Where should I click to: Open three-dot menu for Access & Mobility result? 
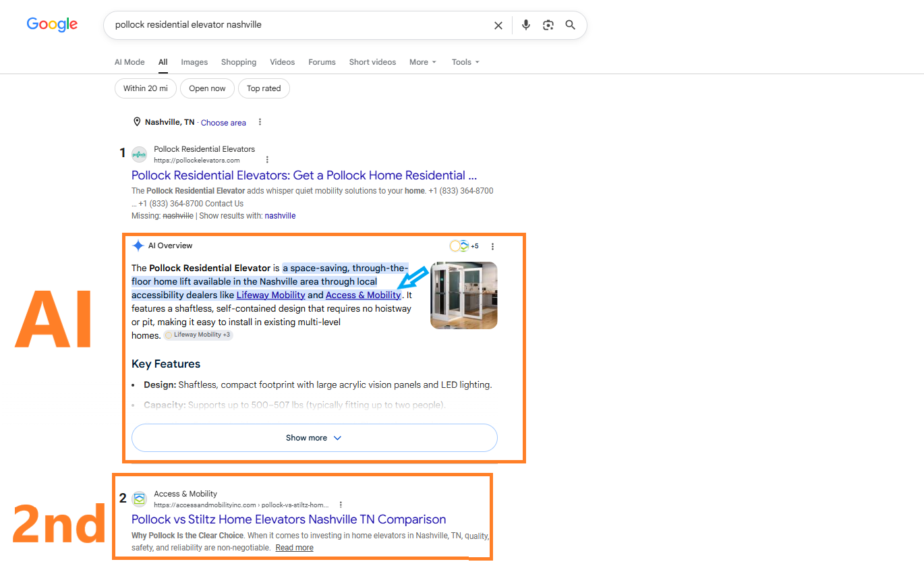coord(341,505)
